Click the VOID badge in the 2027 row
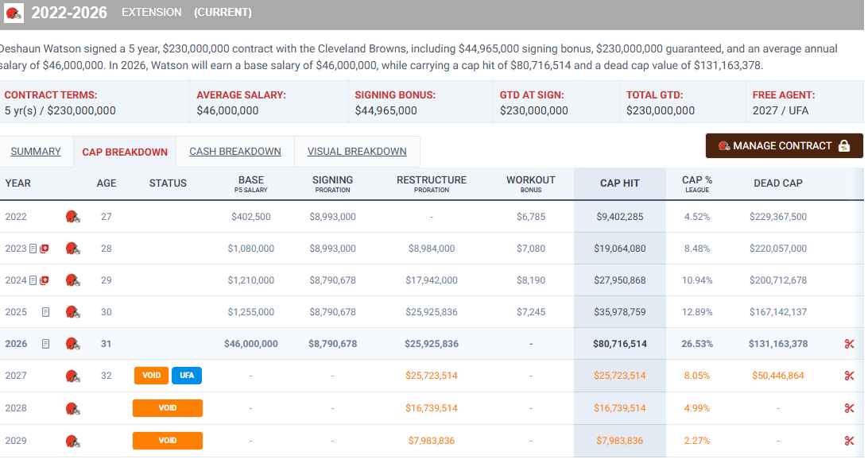This screenshot has height=459, width=868. (151, 376)
